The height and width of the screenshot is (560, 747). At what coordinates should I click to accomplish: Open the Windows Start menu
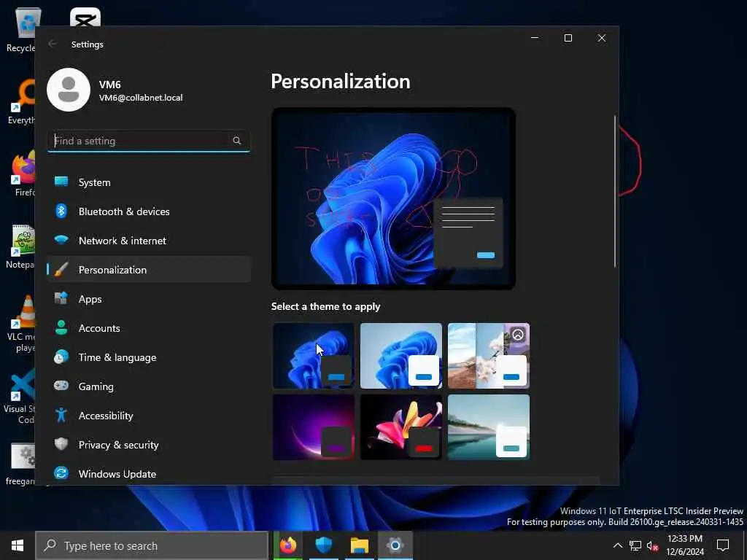pyautogui.click(x=18, y=545)
